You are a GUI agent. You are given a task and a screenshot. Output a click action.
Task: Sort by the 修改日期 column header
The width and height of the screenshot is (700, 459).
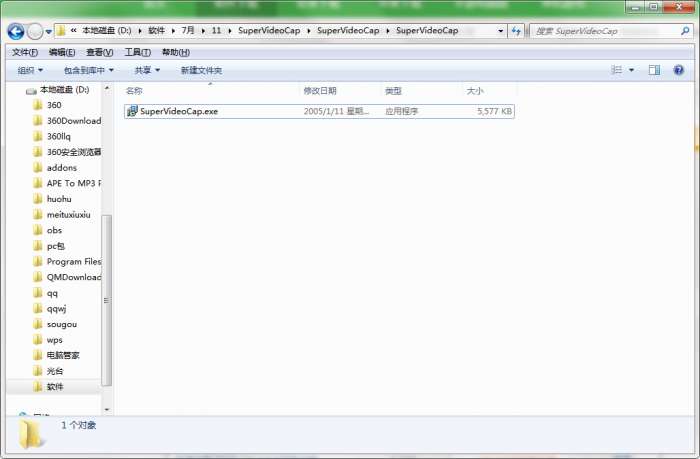coord(320,91)
